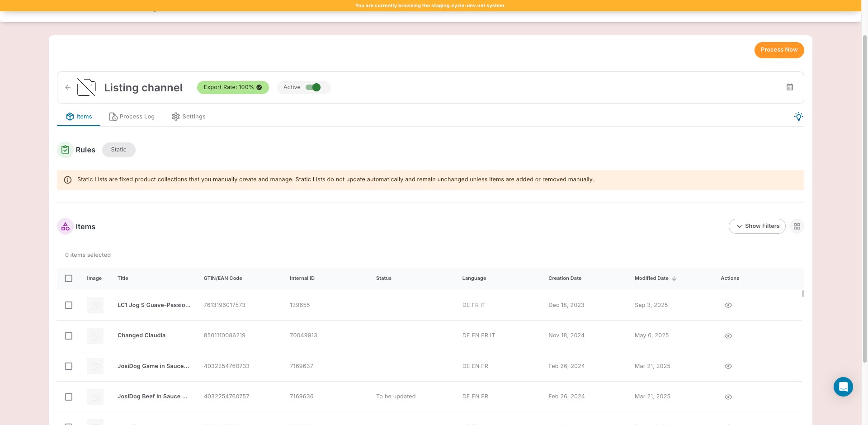Expand the Show Filters dropdown
868x425 pixels.
point(757,227)
